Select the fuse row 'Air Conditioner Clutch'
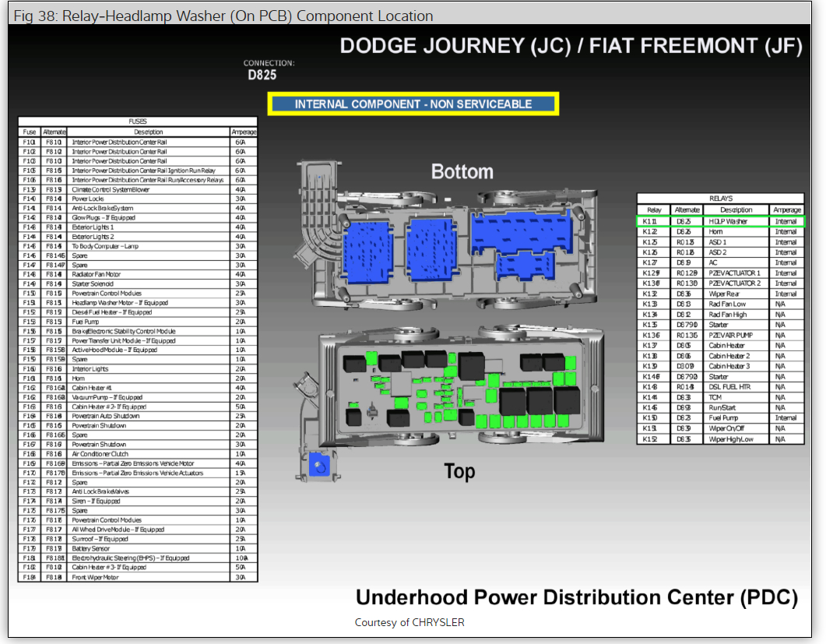The width and height of the screenshot is (826, 644). [138, 454]
